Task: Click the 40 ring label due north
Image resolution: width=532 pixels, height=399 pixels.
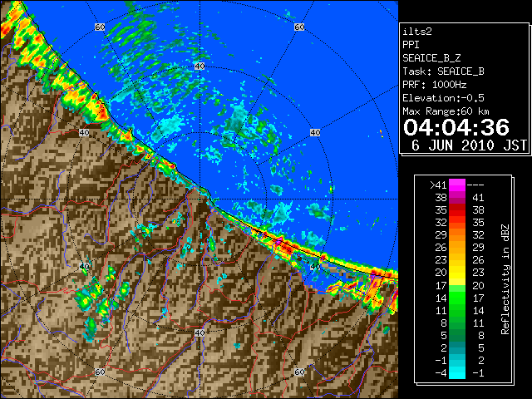Action: tap(199, 66)
